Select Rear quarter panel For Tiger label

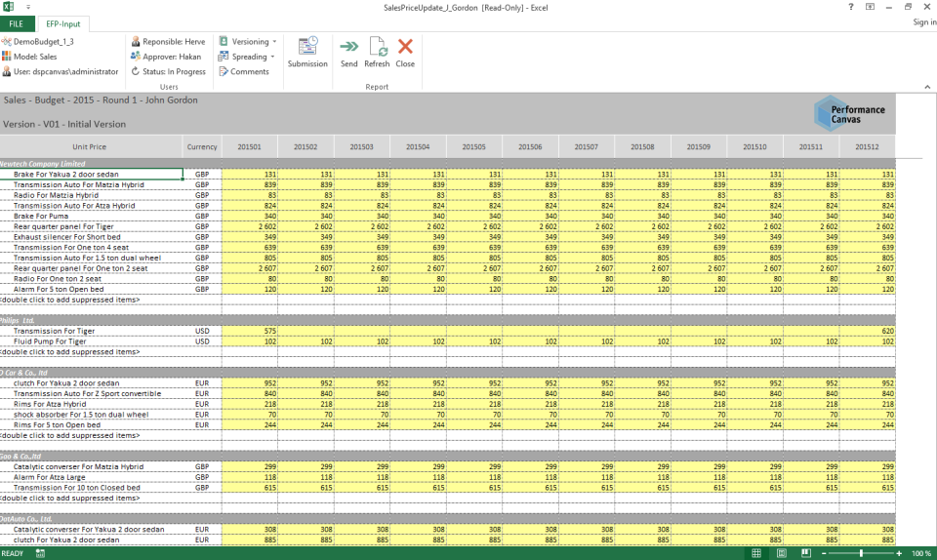(63, 226)
